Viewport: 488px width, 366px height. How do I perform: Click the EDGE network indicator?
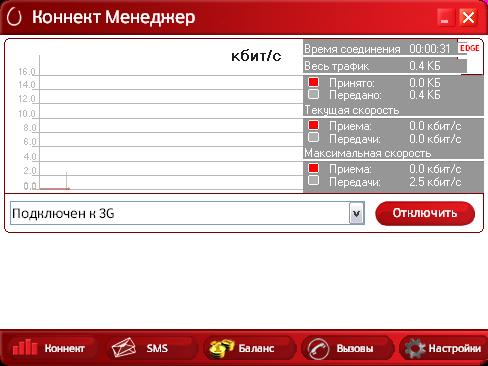tap(470, 48)
